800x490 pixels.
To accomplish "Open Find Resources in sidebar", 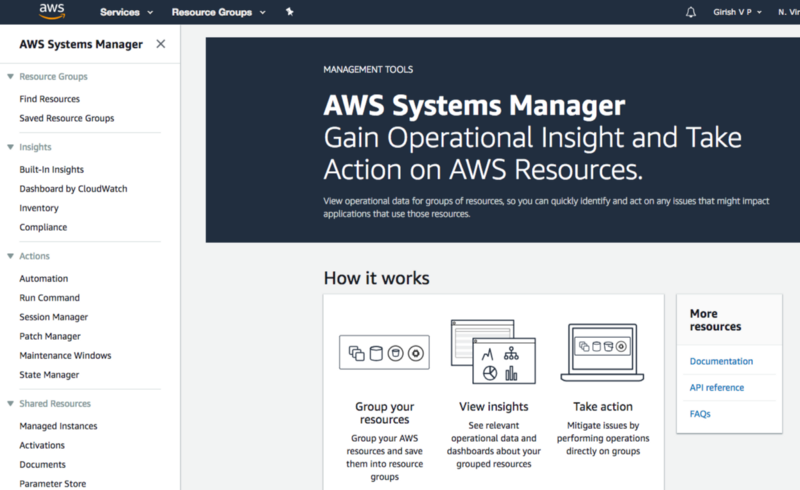I will tap(49, 99).
